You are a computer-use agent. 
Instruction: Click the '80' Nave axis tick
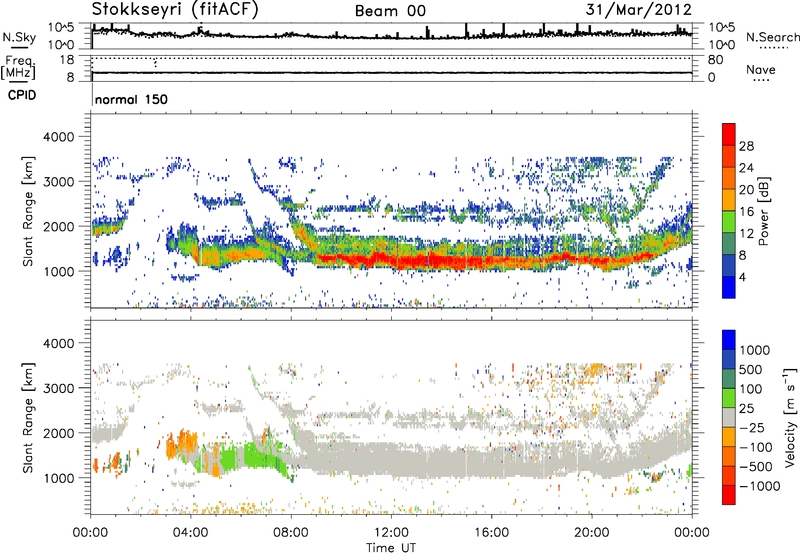[715, 60]
